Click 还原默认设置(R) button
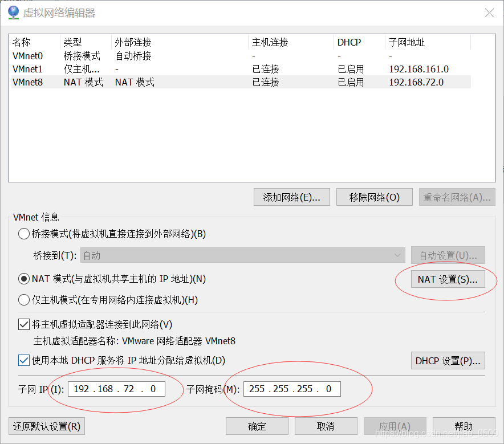The image size is (504, 444). click(x=47, y=426)
